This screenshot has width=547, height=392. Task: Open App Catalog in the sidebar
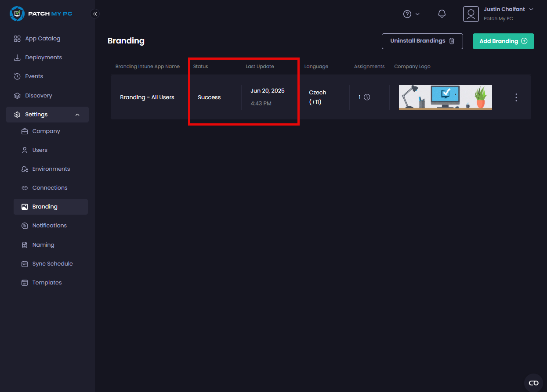pos(43,39)
